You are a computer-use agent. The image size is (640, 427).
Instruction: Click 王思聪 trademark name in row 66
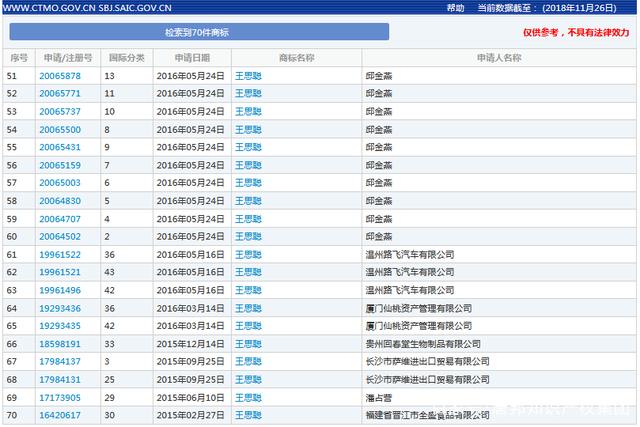[x=248, y=344]
